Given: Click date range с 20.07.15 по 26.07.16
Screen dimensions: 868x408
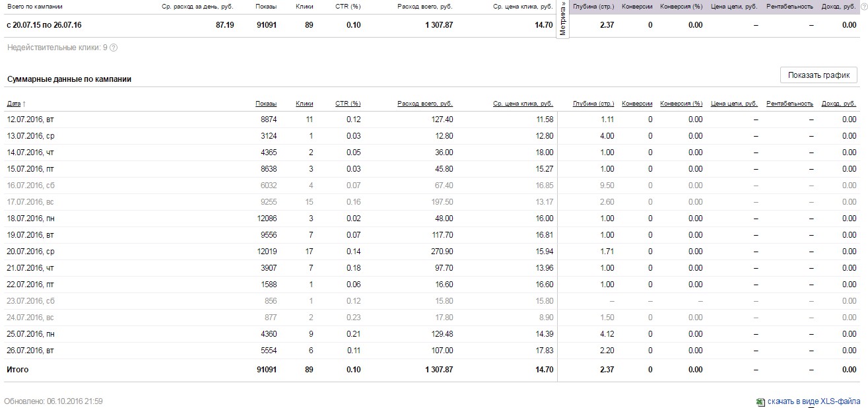Looking at the screenshot, I should click(x=44, y=25).
